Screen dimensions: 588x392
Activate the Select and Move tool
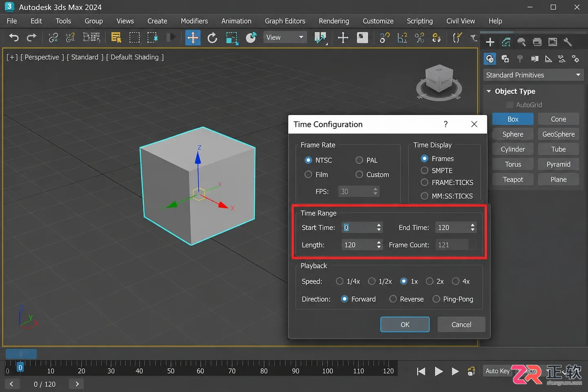coord(193,38)
